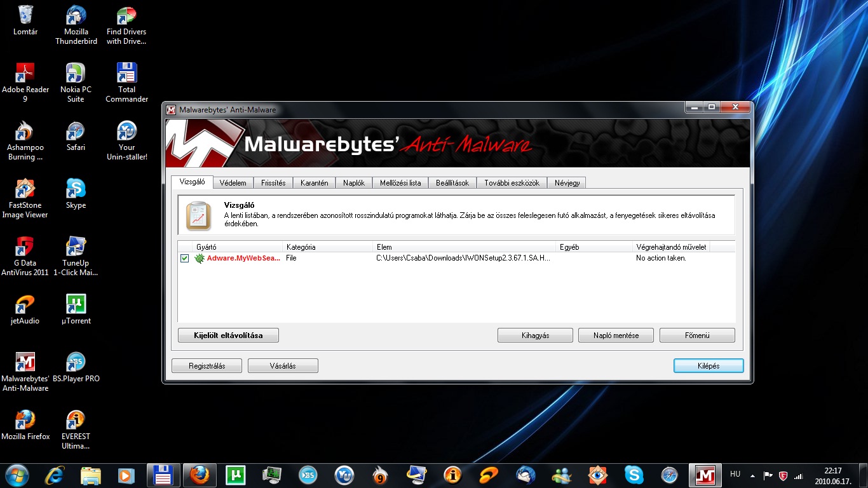Viewport: 868px width, 488px height.
Task: Sort by the Kategória column header
Action: 328,247
